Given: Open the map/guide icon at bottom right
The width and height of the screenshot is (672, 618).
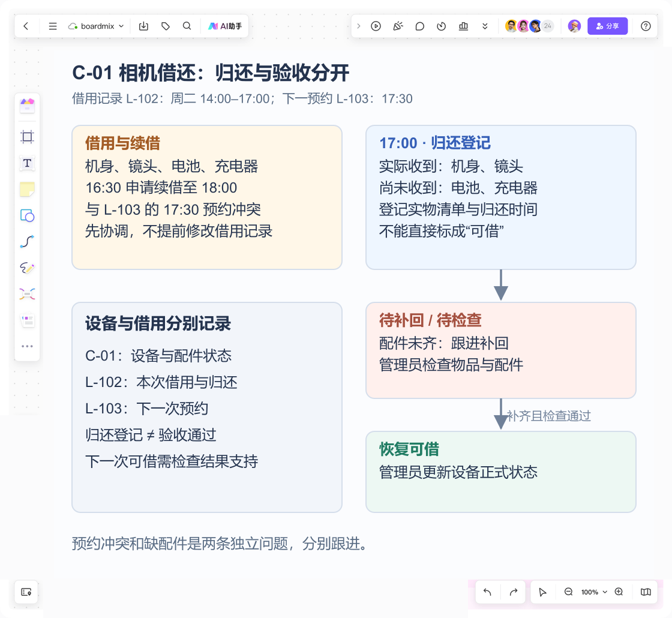Looking at the screenshot, I should (x=646, y=592).
